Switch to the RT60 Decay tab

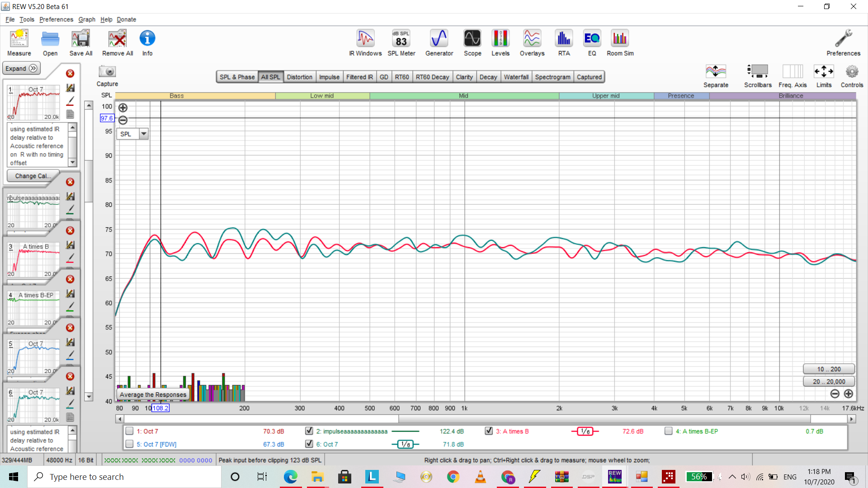point(433,77)
